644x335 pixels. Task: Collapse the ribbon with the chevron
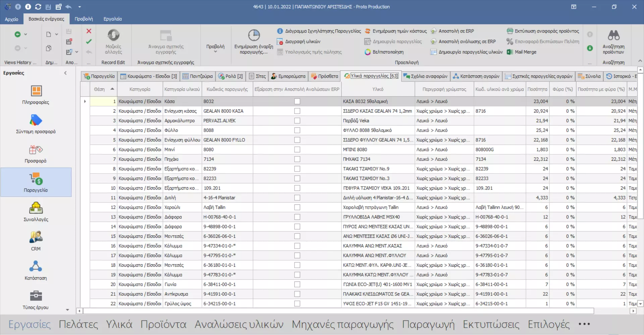coord(640,61)
